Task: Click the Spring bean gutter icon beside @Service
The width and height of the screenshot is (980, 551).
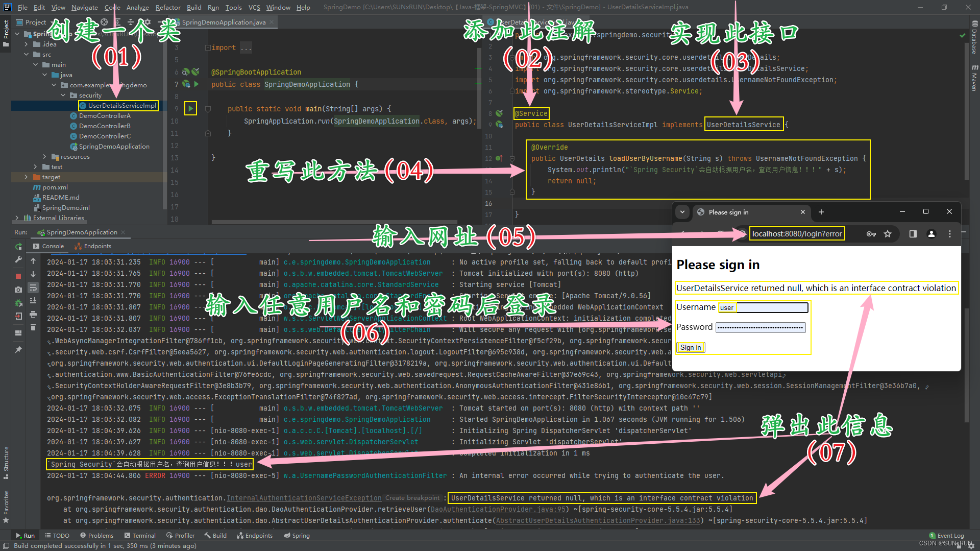Action: pos(499,113)
